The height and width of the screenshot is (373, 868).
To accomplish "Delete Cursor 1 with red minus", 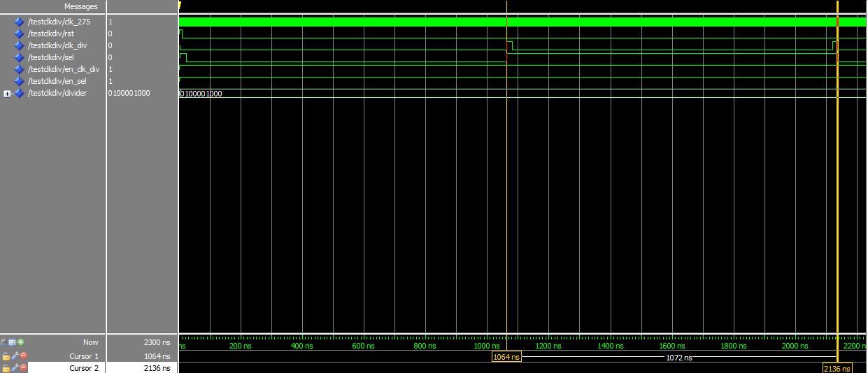I will [x=23, y=356].
